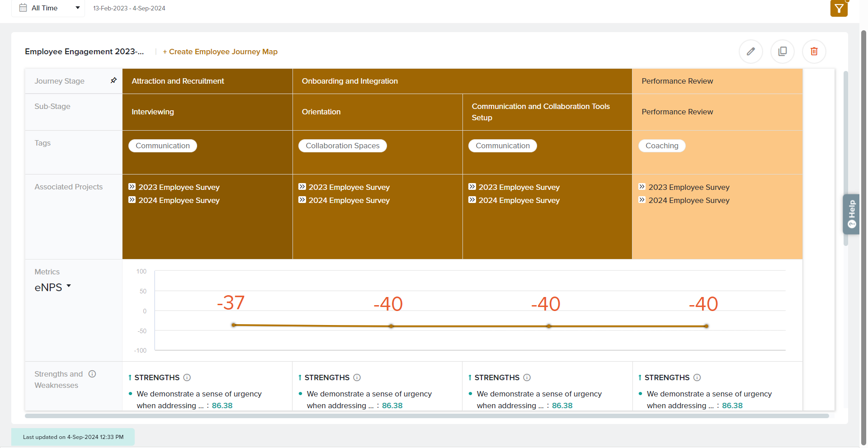Click info icon next to Interviewing STRENGTHS
The width and height of the screenshot is (868, 448).
[187, 377]
